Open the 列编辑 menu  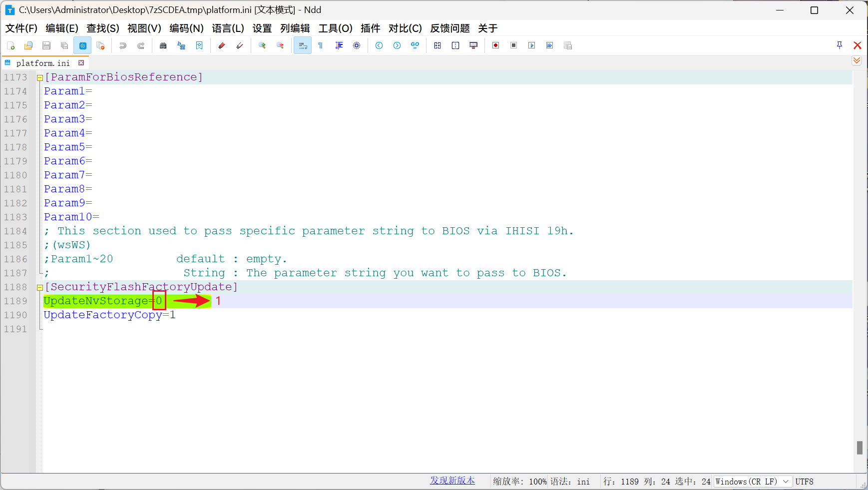pyautogui.click(x=295, y=28)
